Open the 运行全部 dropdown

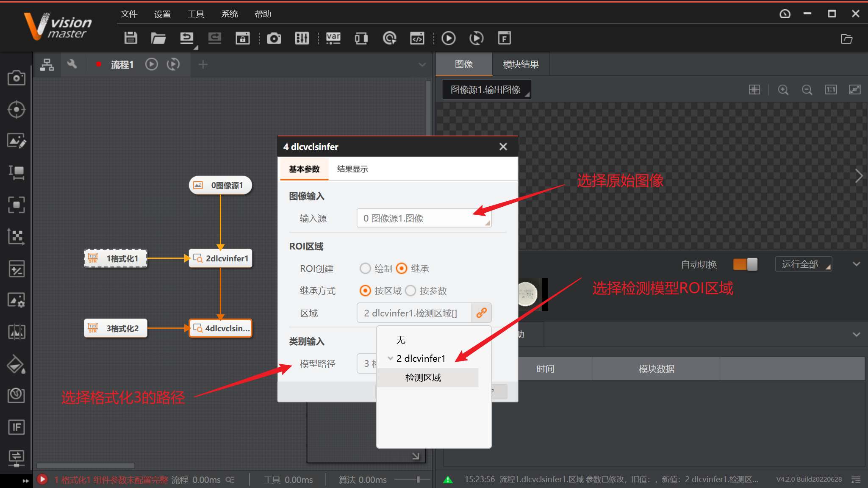[803, 264]
